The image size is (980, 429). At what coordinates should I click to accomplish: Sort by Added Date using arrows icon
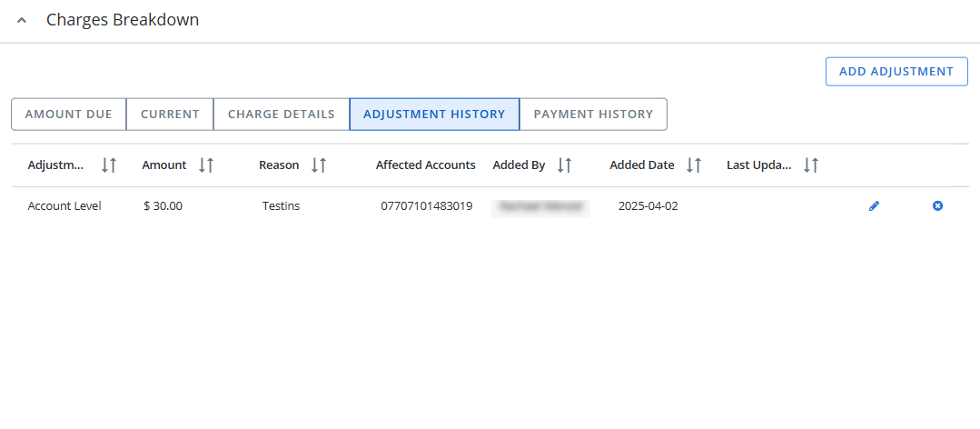pos(694,165)
